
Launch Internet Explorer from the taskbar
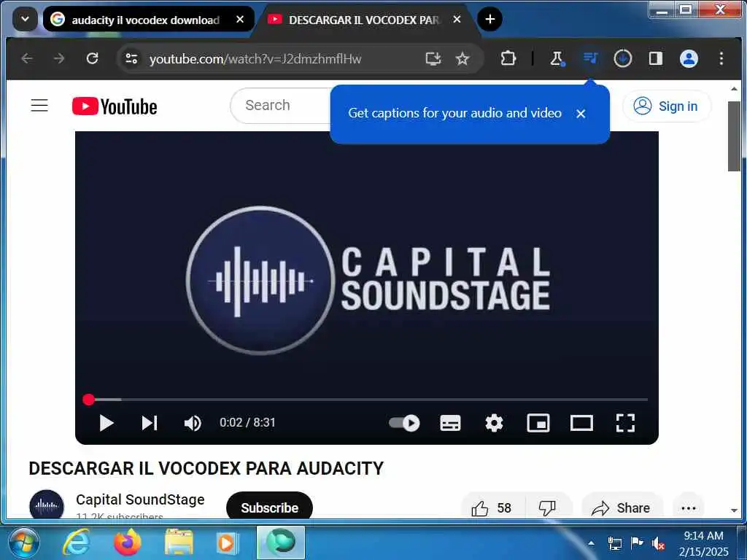point(77,542)
